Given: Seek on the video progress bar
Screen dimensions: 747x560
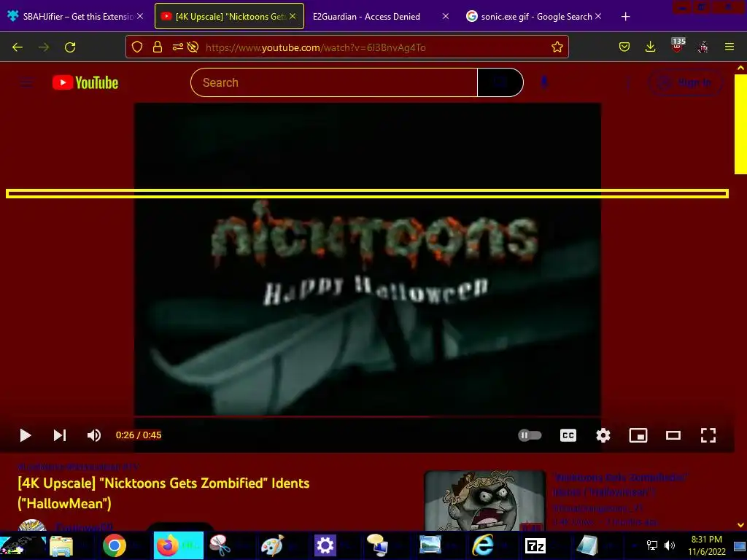Looking at the screenshot, I should [x=368, y=416].
